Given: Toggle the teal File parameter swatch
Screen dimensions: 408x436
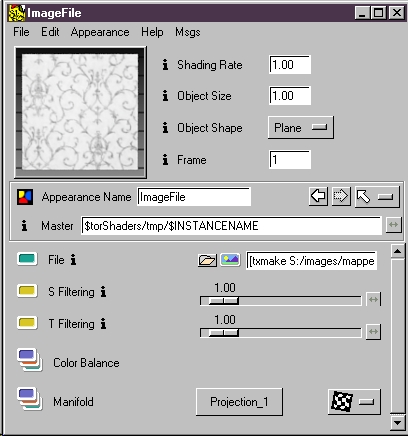Looking at the screenshot, I should point(27,259).
